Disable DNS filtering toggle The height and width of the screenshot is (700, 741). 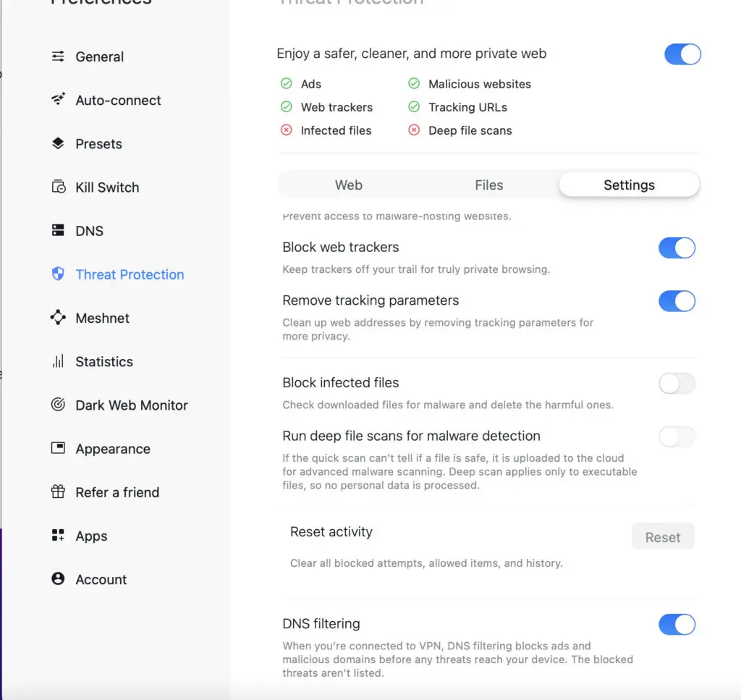tap(677, 625)
